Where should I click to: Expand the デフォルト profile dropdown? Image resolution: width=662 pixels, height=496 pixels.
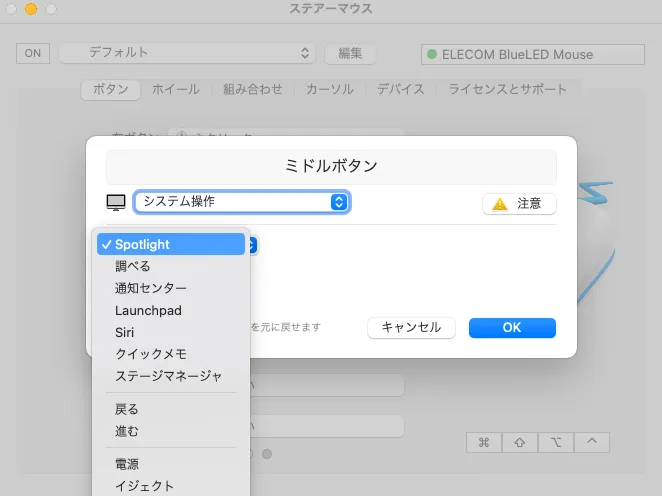(x=187, y=53)
